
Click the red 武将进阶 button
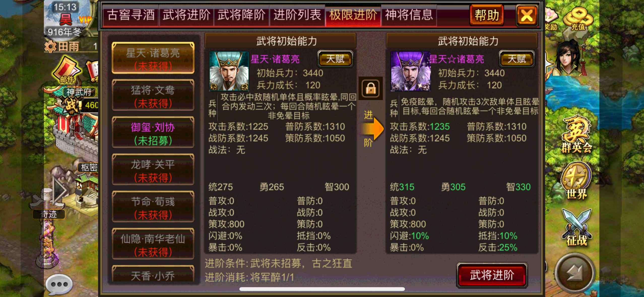point(492,275)
